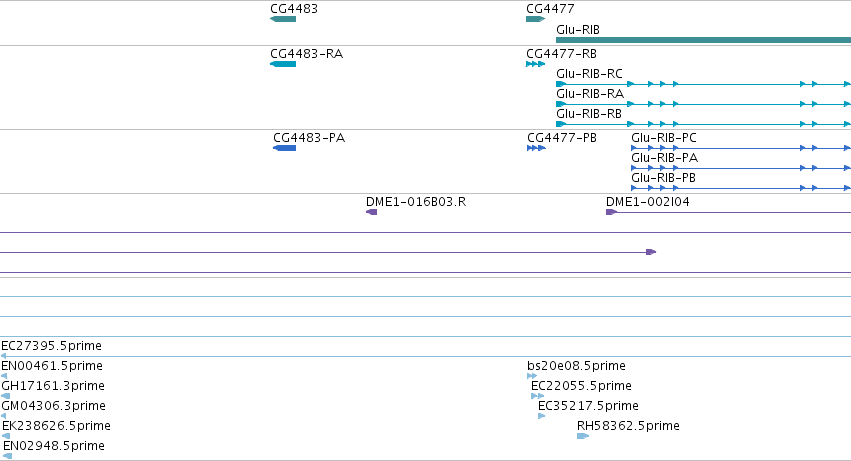851x461 pixels.
Task: Select the RH58362.5prime label
Action: (628, 426)
